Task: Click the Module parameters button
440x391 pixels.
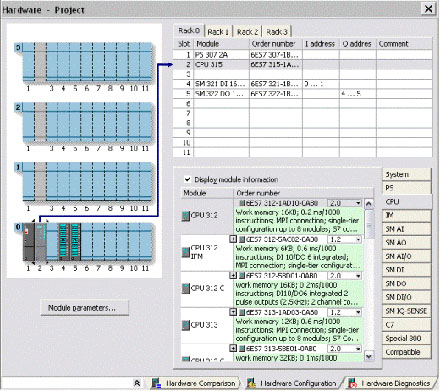Action: pos(85,308)
